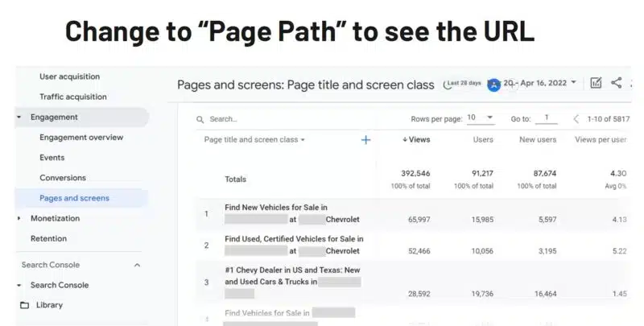Screen dimensions: 644x326
Task: Select Pages and screens report
Action: (x=74, y=198)
